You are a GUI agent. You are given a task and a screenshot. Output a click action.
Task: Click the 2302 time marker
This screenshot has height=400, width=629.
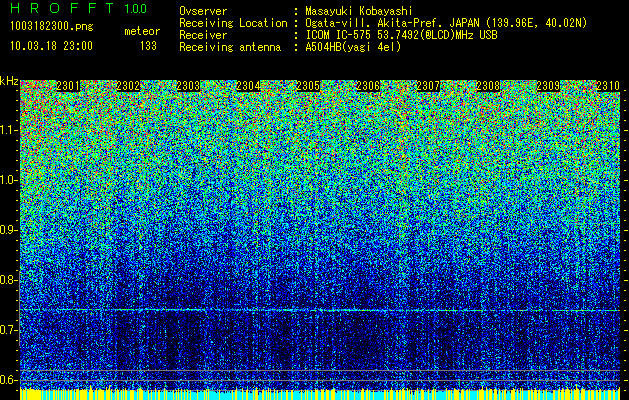(128, 86)
